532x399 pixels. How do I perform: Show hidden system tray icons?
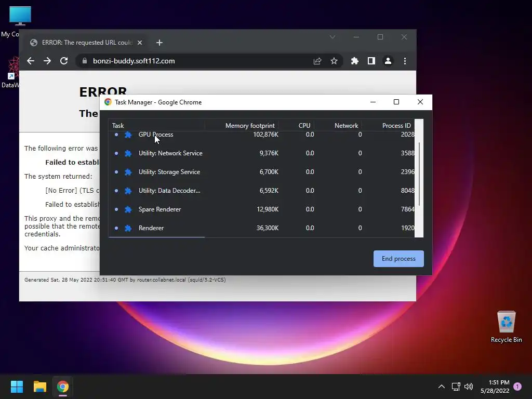pos(442,387)
